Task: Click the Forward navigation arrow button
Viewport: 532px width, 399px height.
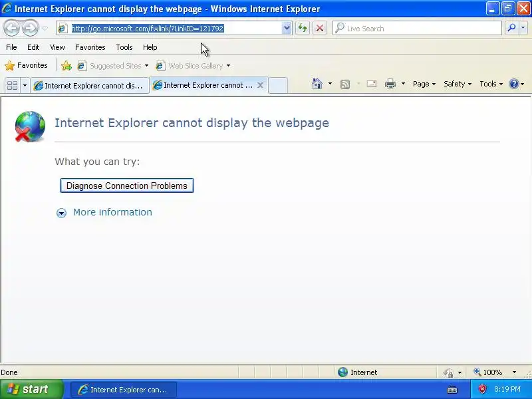Action: point(30,28)
